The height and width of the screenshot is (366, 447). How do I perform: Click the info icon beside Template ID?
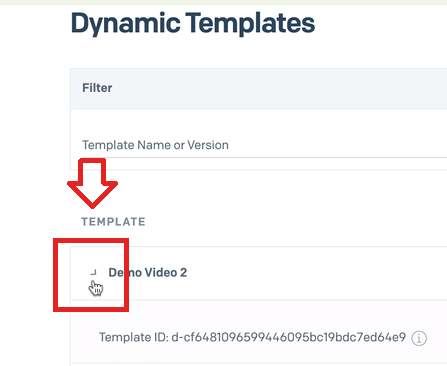[x=419, y=338]
